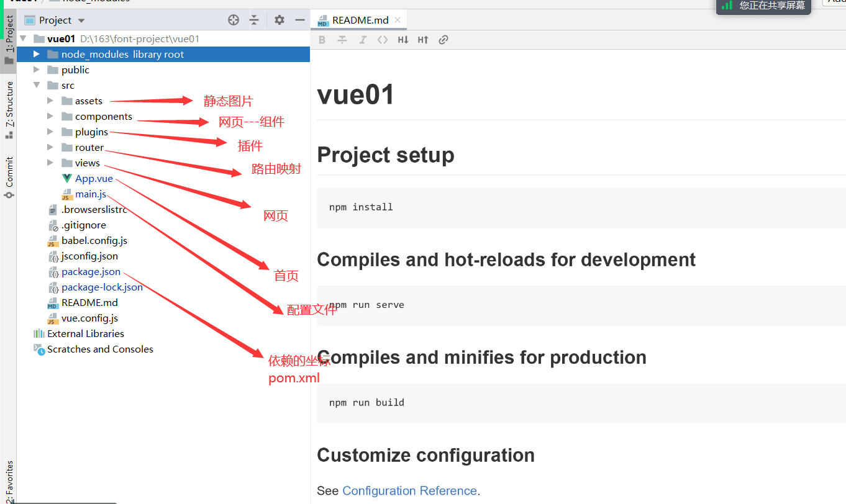Open the Configuration Reference link
This screenshot has height=504, width=846.
pos(409,491)
